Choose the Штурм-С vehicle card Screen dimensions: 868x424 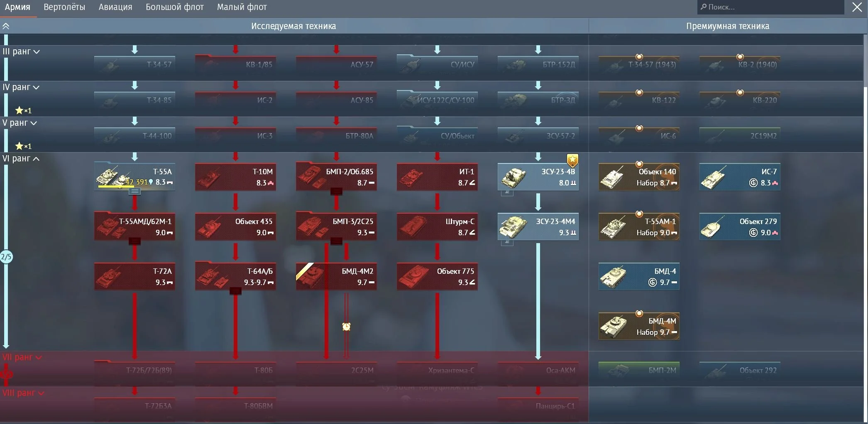tap(437, 226)
